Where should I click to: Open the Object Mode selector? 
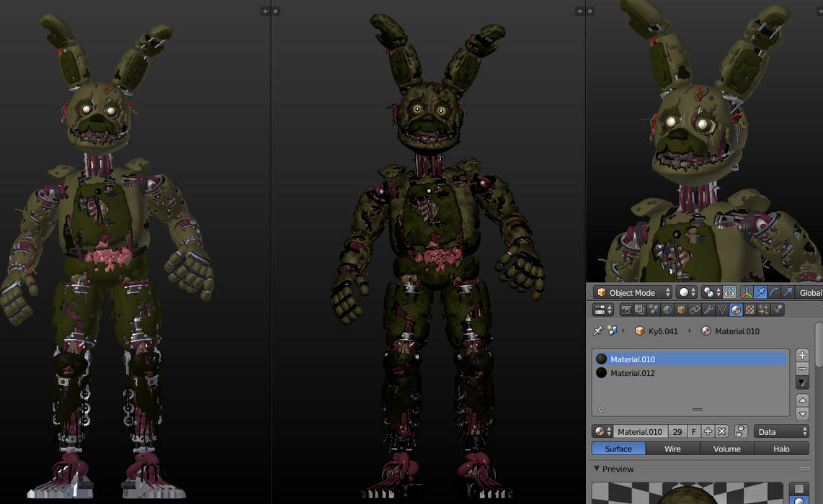633,292
